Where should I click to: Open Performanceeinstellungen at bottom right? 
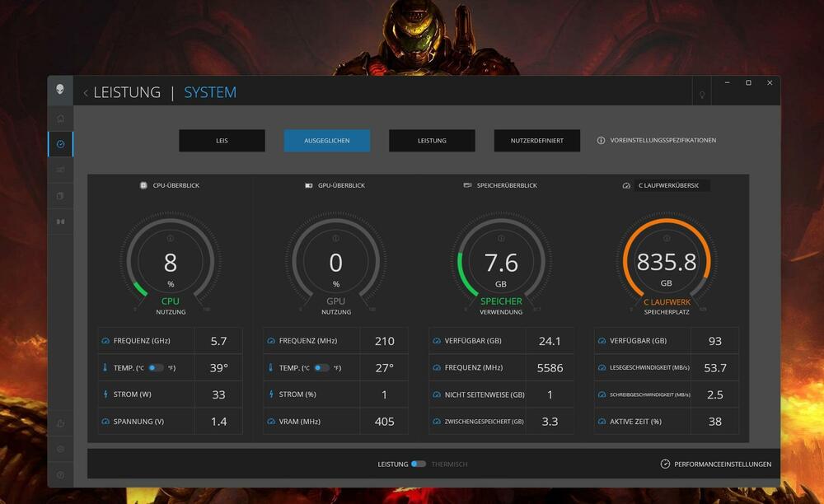coord(716,464)
